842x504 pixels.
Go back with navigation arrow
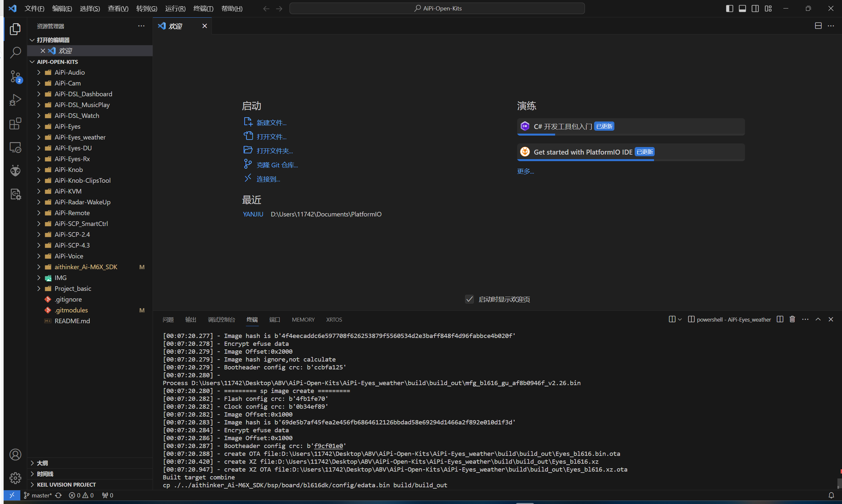pyautogui.click(x=266, y=9)
